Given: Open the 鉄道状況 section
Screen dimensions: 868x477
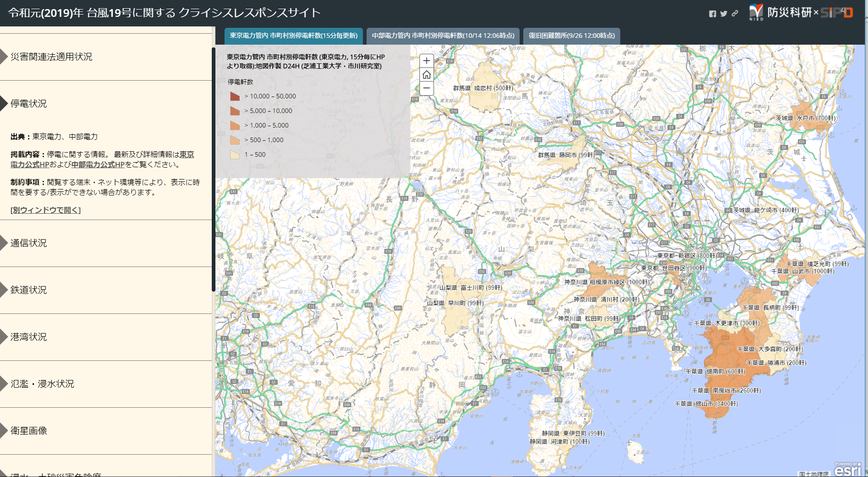Looking at the screenshot, I should click(29, 290).
